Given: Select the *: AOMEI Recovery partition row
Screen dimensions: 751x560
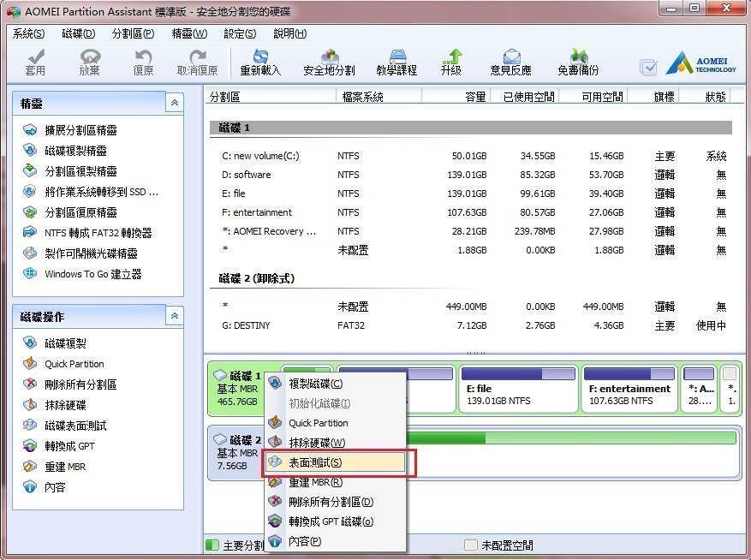Looking at the screenshot, I should pyautogui.click(x=471, y=231).
